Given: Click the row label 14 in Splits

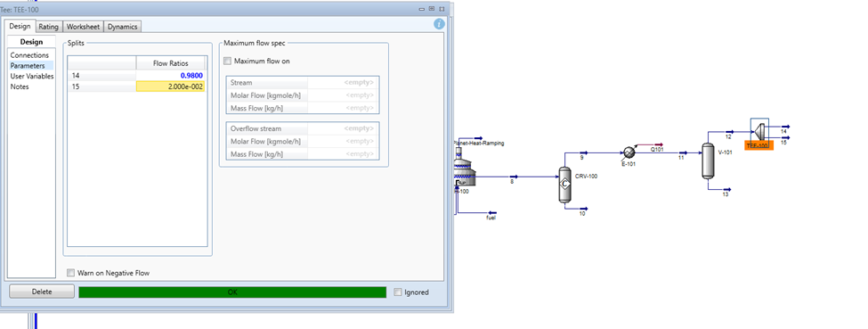Looking at the screenshot, I should point(101,75).
